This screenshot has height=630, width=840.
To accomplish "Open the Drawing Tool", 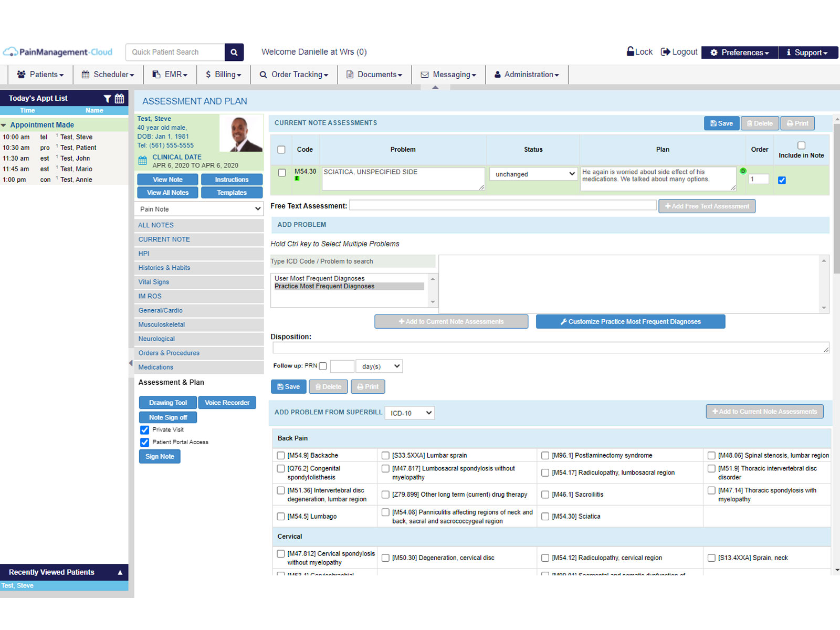I will tap(167, 403).
